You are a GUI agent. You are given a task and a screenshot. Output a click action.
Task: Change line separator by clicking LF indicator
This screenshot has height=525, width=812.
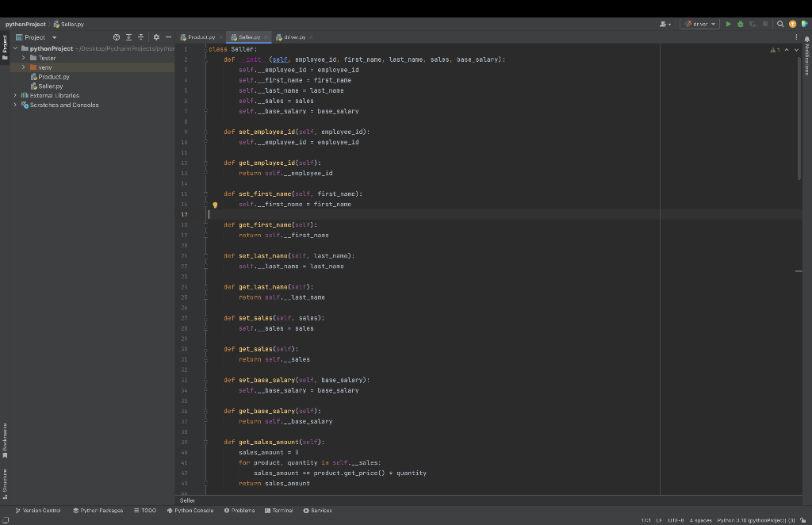point(658,520)
